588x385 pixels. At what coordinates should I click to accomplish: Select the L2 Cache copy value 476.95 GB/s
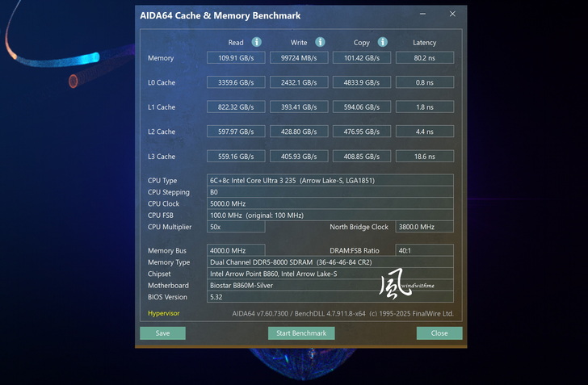pyautogui.click(x=362, y=132)
